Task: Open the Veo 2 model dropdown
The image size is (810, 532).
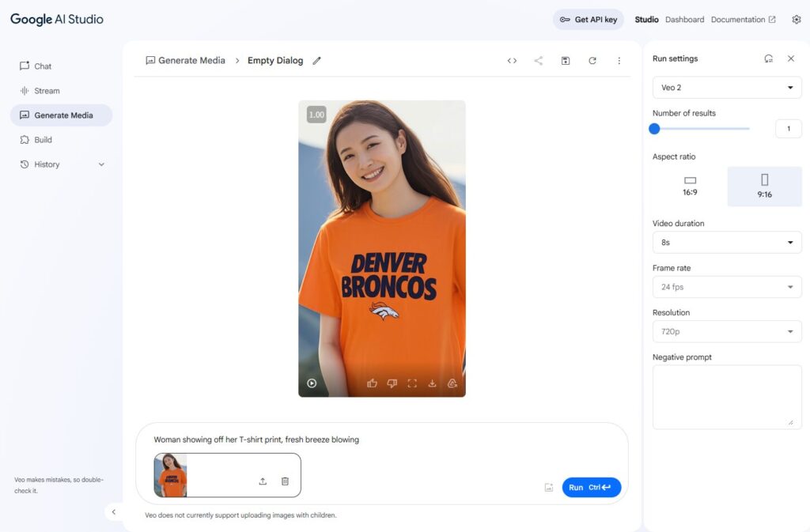Action: click(727, 88)
